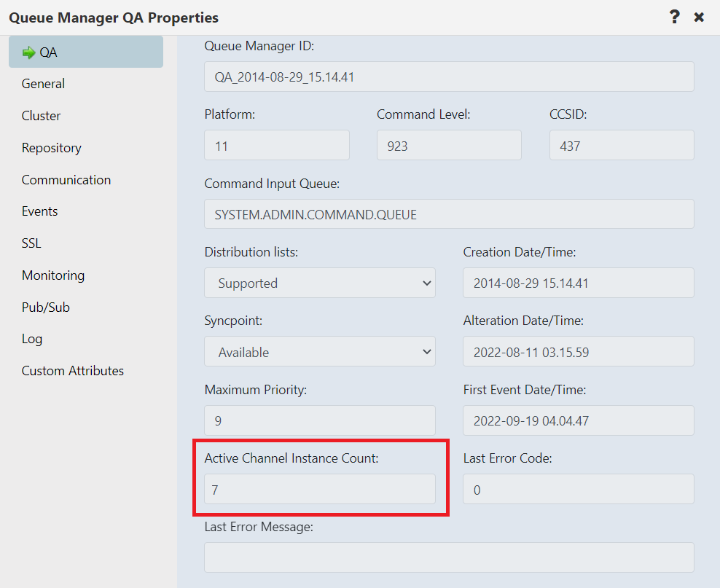This screenshot has width=720, height=588.
Task: Click the Command Input Queue field
Action: 449,214
